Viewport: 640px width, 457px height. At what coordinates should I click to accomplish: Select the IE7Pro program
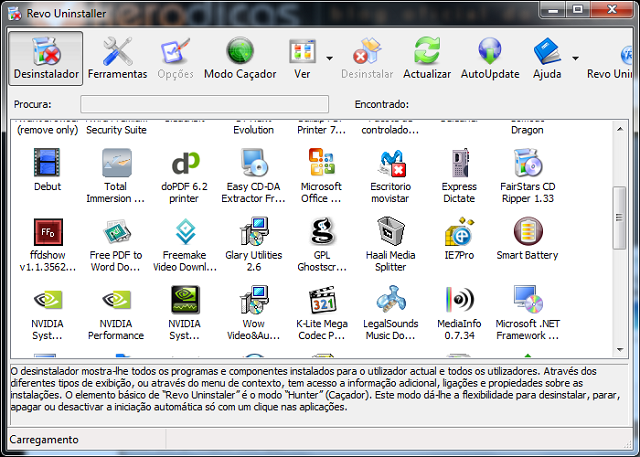point(459,239)
